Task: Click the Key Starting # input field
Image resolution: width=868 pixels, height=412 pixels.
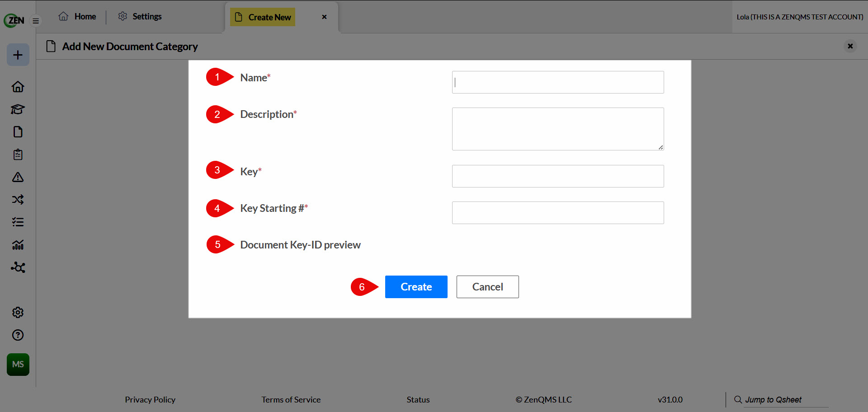Action: pos(558,213)
